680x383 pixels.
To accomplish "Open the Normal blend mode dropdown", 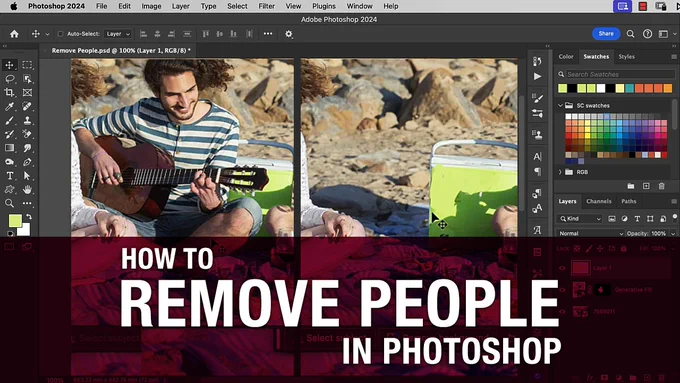I will point(590,233).
